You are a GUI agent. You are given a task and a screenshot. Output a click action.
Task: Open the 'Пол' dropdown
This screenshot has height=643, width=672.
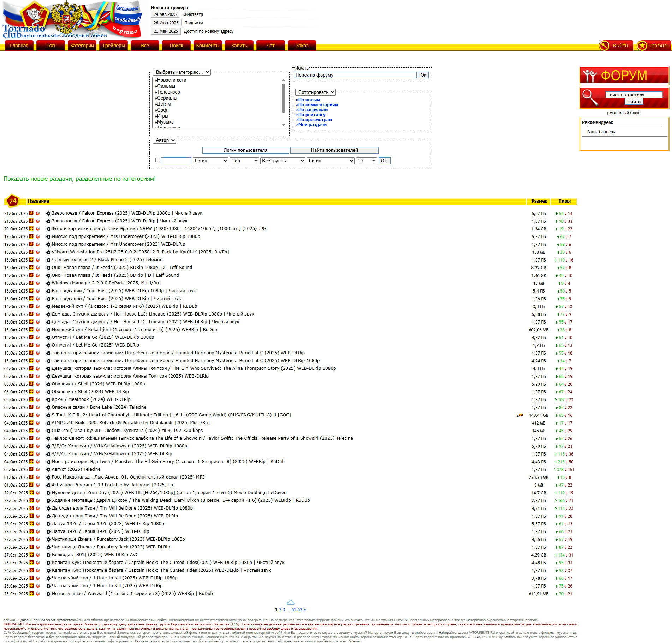(244, 161)
